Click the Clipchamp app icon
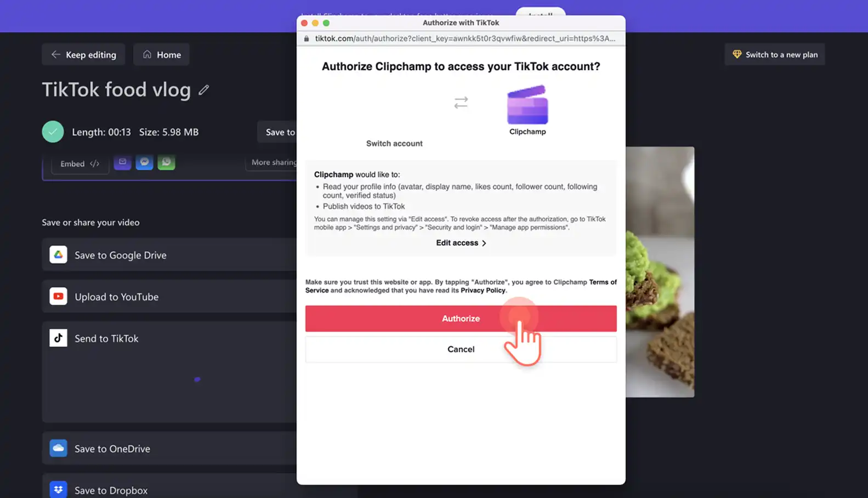 (527, 105)
